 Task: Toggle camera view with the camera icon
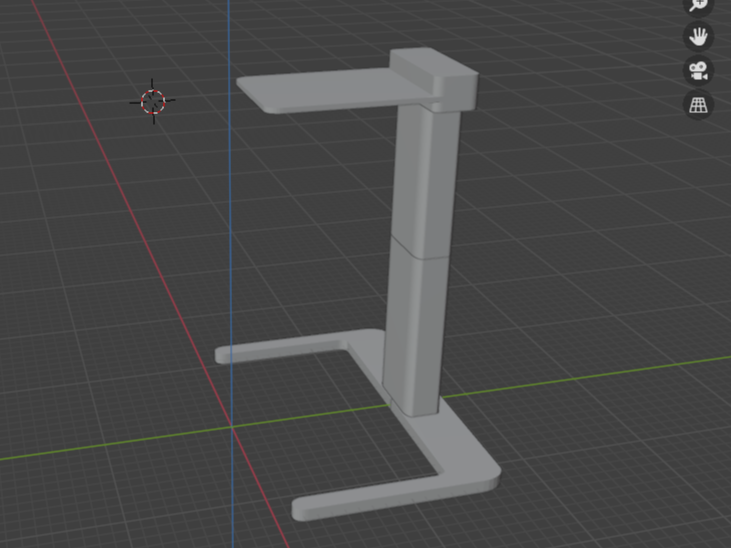[698, 70]
